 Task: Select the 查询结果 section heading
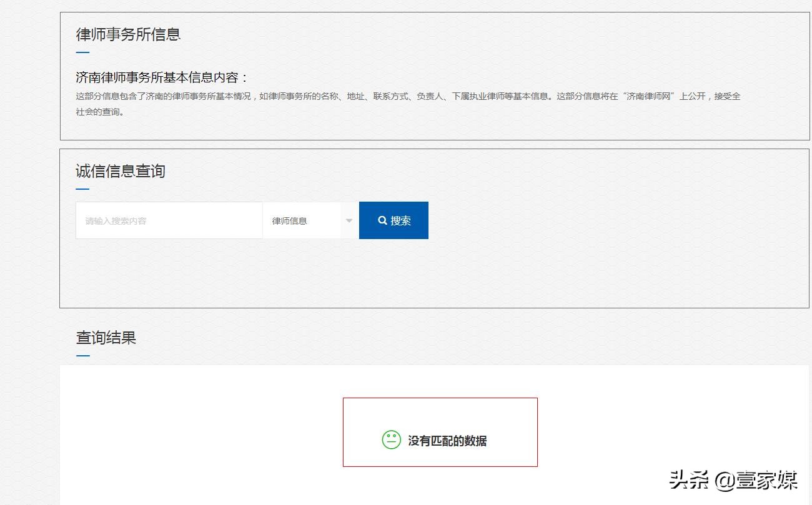click(107, 338)
